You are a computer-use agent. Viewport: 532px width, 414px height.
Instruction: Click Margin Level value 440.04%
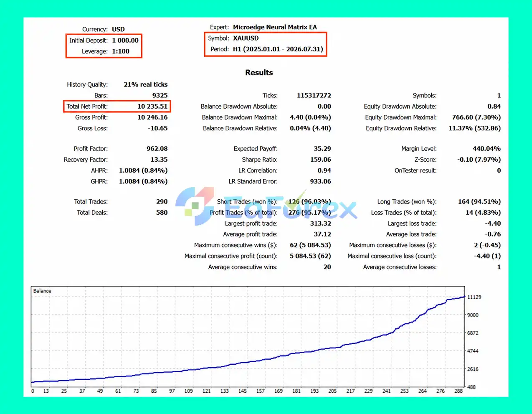coord(487,149)
